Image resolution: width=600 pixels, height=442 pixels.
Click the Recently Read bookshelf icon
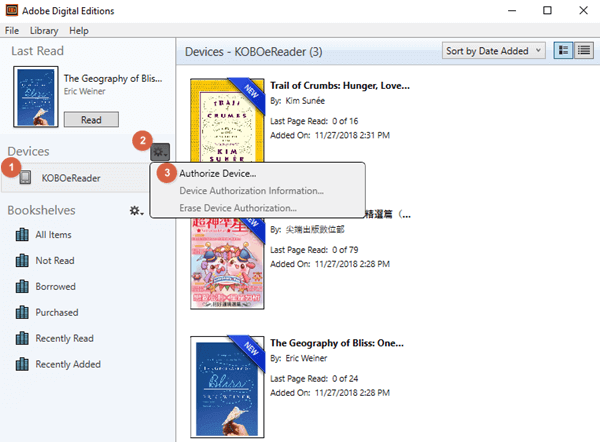click(x=22, y=338)
